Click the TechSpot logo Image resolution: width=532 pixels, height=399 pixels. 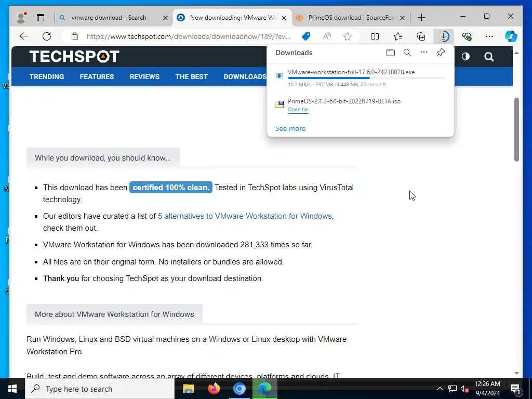pos(74,56)
